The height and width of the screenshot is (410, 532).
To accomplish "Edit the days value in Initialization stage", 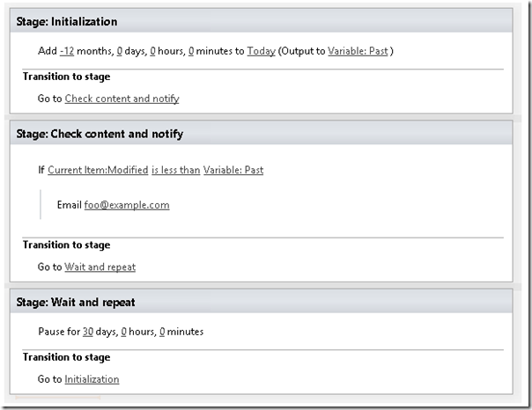I will point(120,51).
